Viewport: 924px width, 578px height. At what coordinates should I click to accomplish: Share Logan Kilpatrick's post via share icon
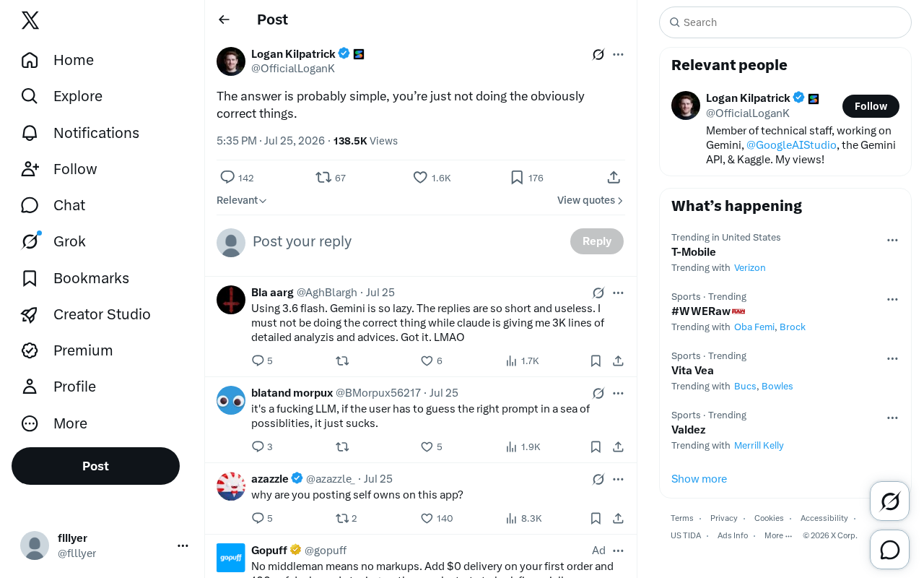coord(614,177)
